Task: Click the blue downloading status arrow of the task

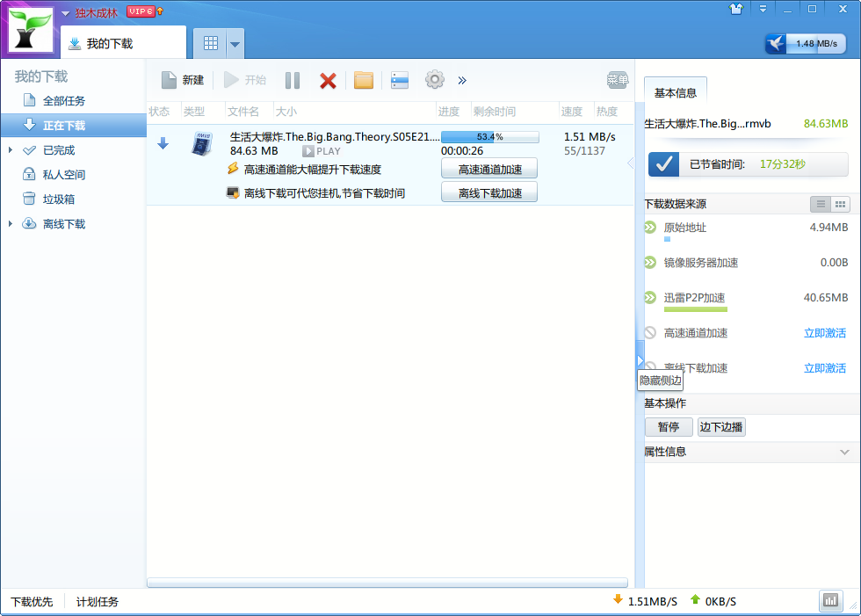Action: tap(163, 144)
